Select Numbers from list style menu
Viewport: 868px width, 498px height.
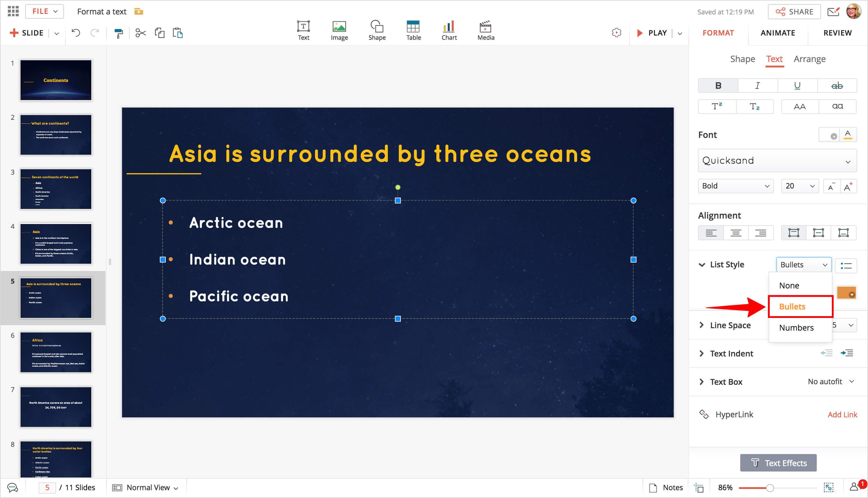pyautogui.click(x=796, y=328)
